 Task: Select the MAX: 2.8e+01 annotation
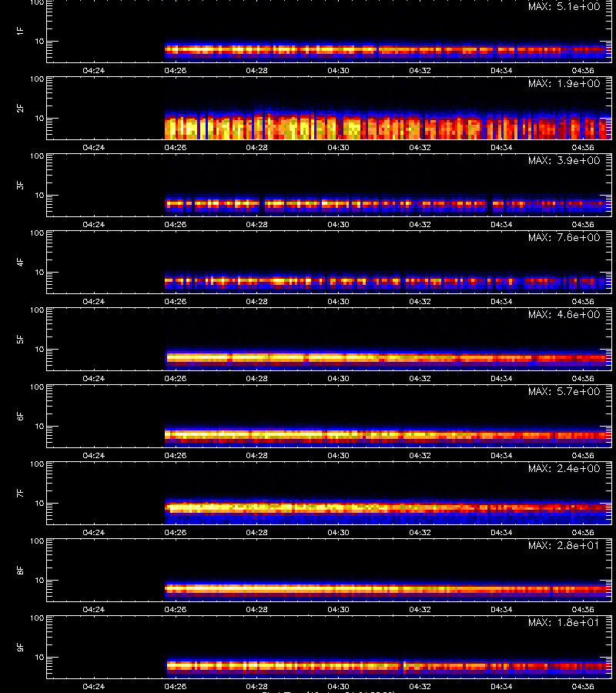coord(564,545)
